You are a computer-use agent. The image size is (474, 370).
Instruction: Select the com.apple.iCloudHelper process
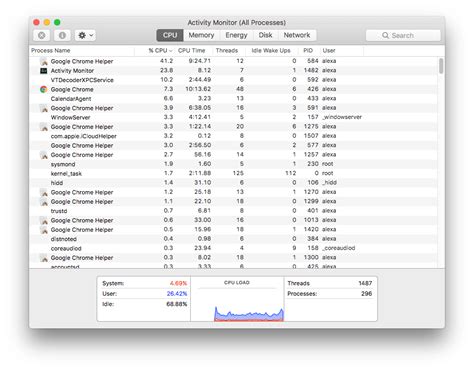(233, 136)
